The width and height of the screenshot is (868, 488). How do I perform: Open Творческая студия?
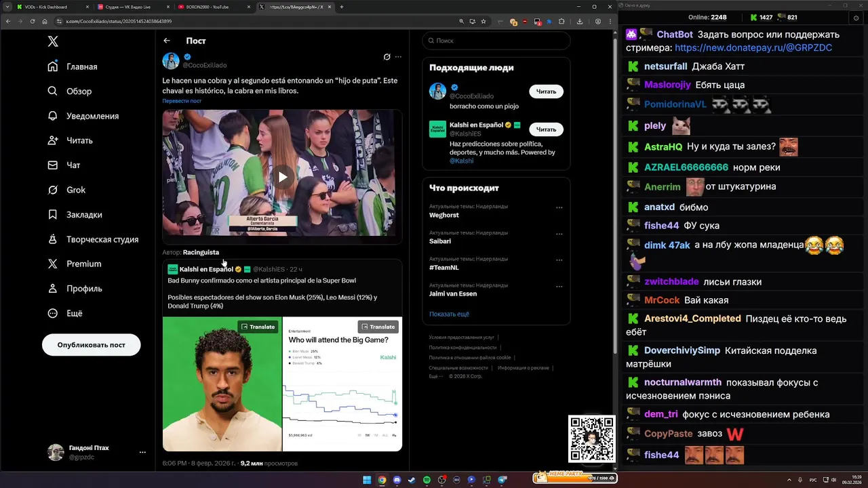click(x=93, y=239)
